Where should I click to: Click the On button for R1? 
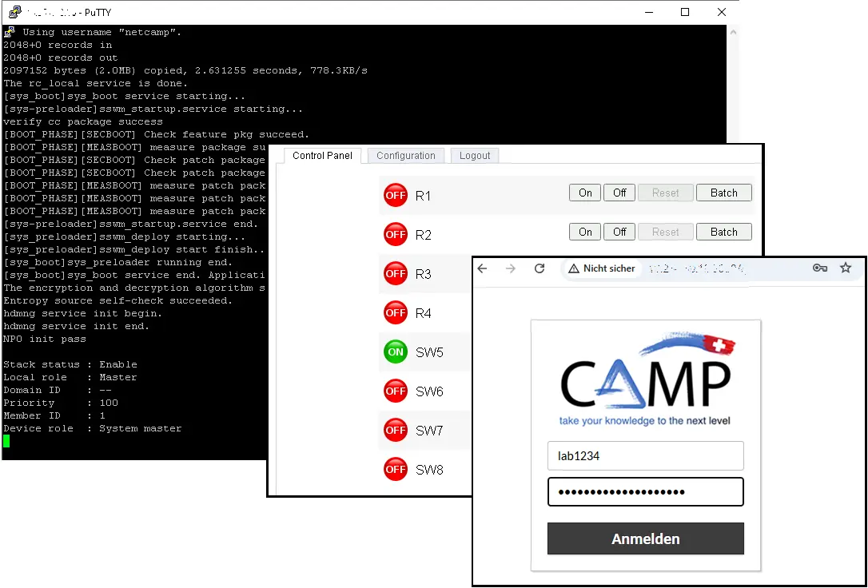click(584, 193)
